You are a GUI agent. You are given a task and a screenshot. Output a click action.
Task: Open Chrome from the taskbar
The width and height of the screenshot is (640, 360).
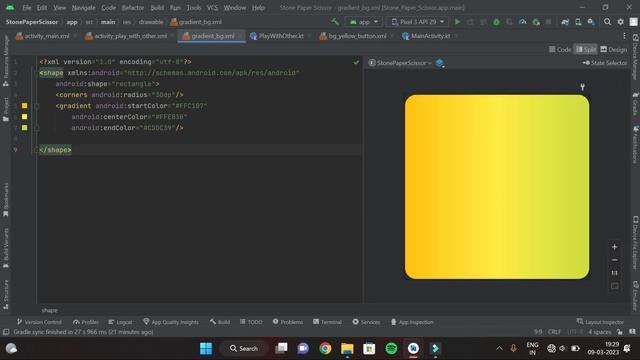pyautogui.click(x=325, y=349)
